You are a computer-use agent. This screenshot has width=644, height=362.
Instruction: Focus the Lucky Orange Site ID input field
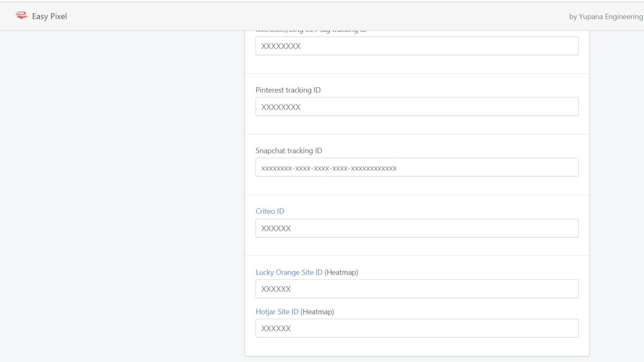[x=417, y=289]
